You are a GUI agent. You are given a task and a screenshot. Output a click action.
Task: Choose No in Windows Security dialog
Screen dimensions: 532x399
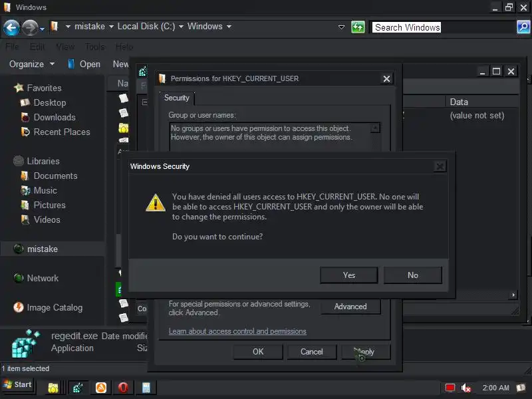tap(412, 275)
